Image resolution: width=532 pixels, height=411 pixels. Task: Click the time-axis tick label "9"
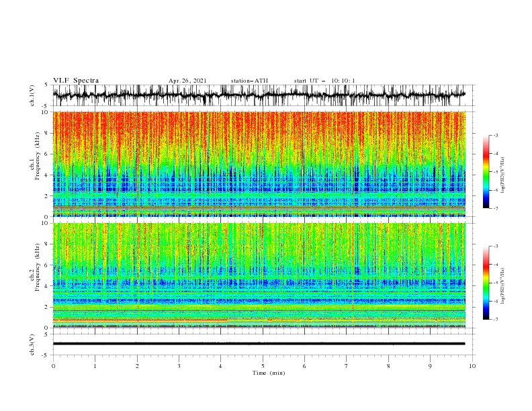(430, 366)
